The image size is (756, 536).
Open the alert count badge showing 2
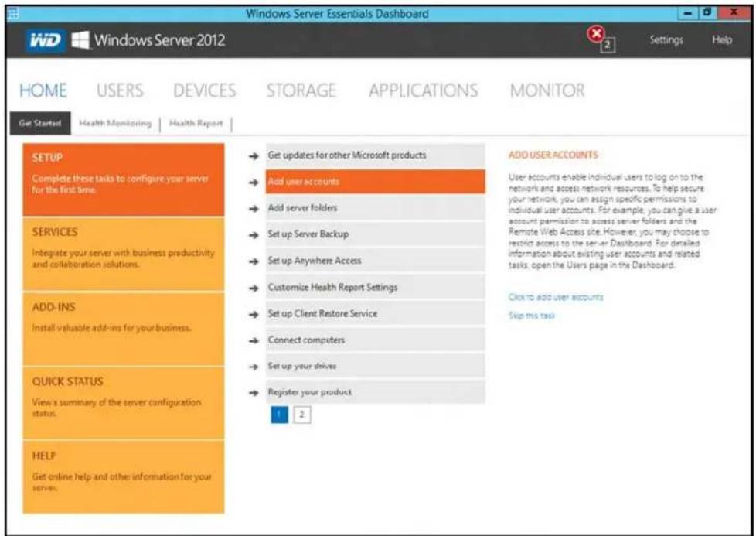tap(608, 45)
